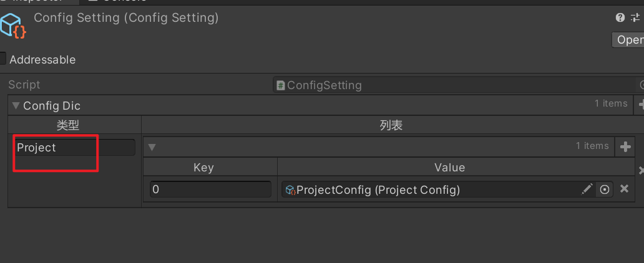Collapse the inner list foldout arrow
Viewport: 644px width, 263px height.
pyautogui.click(x=152, y=148)
